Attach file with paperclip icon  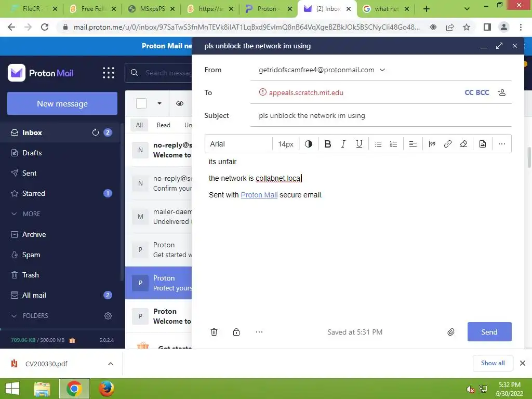click(x=450, y=332)
